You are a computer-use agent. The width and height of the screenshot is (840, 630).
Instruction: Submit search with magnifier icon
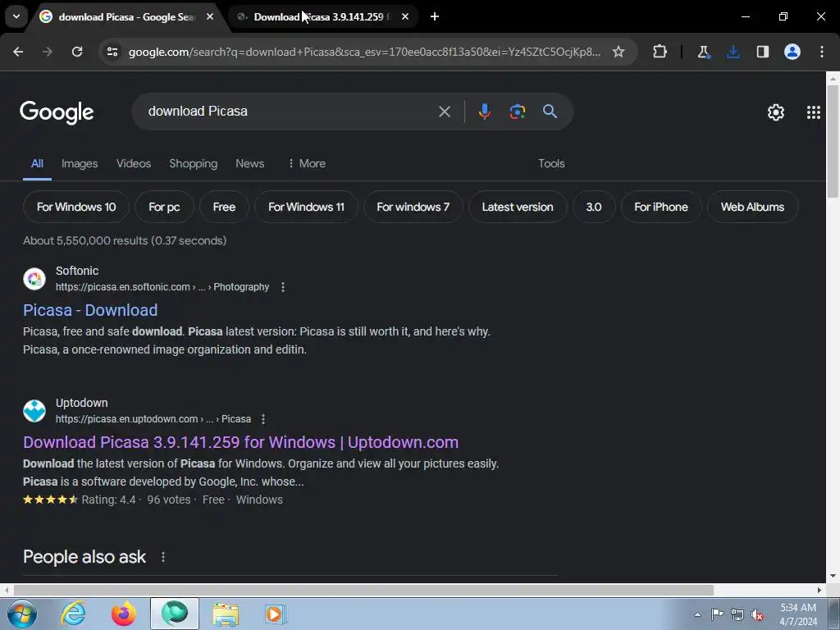tap(550, 112)
